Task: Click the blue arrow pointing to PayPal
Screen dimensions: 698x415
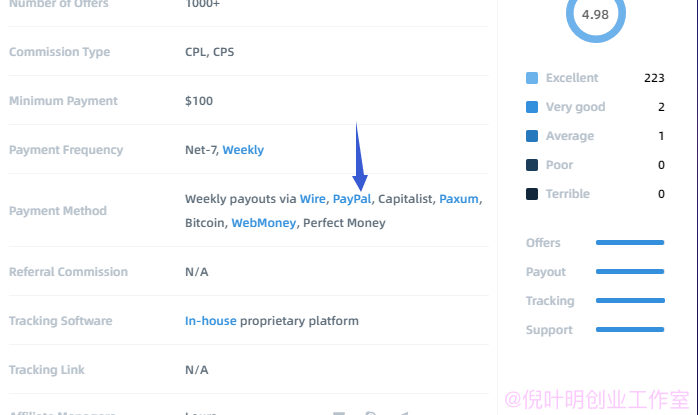Action: pyautogui.click(x=359, y=157)
